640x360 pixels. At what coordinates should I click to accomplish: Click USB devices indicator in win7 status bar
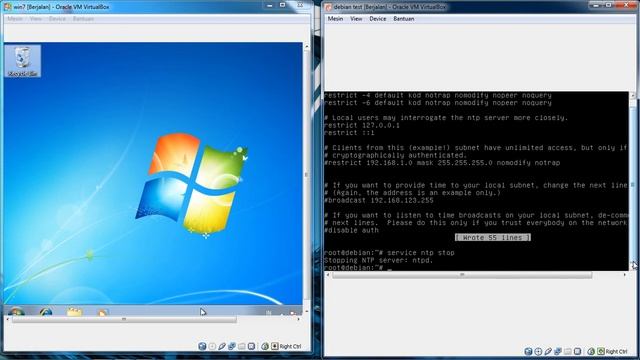tap(222, 346)
